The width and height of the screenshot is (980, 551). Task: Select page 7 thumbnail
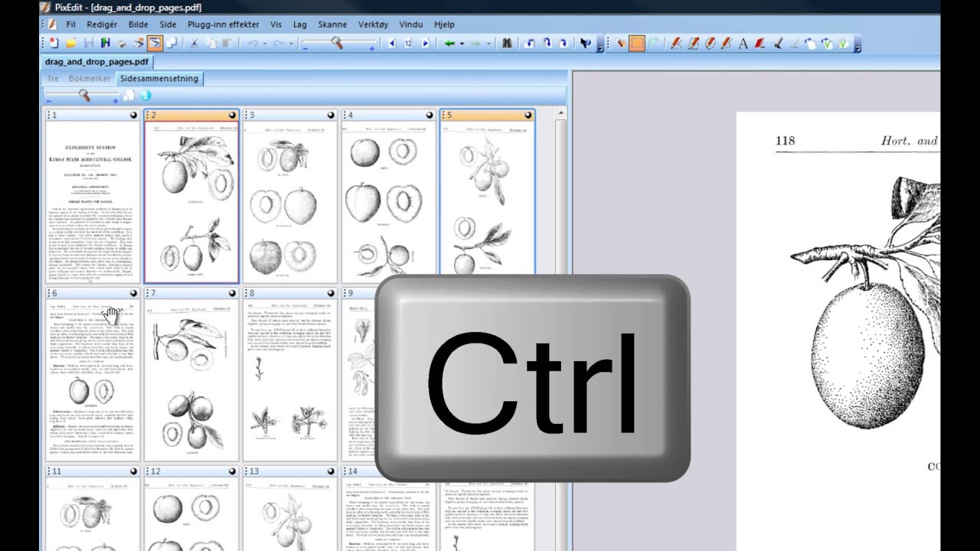(191, 373)
